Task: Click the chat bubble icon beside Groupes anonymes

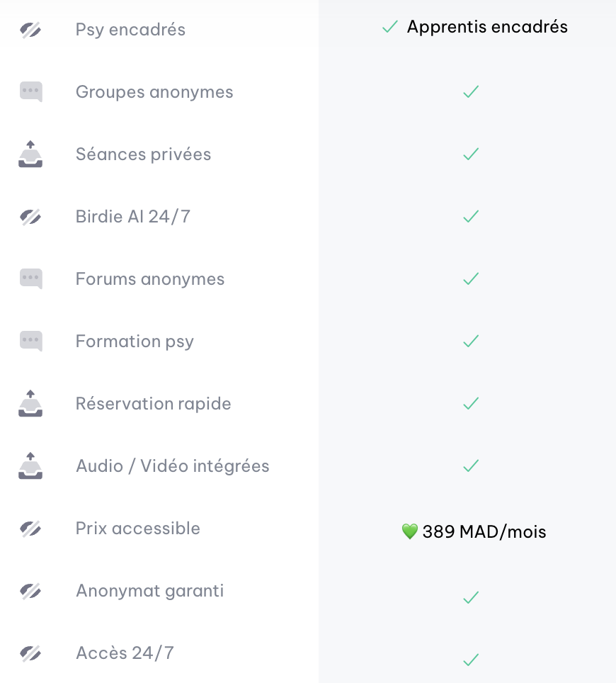Action: (30, 92)
